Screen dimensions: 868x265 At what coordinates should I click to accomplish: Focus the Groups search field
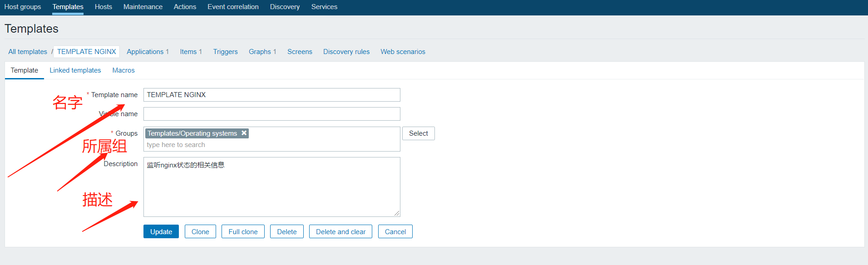(x=272, y=145)
